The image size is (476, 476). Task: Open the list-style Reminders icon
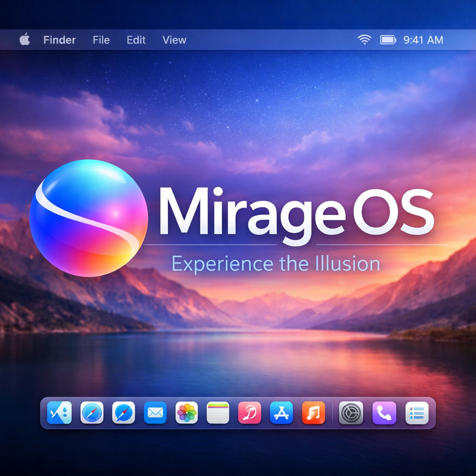click(x=417, y=412)
